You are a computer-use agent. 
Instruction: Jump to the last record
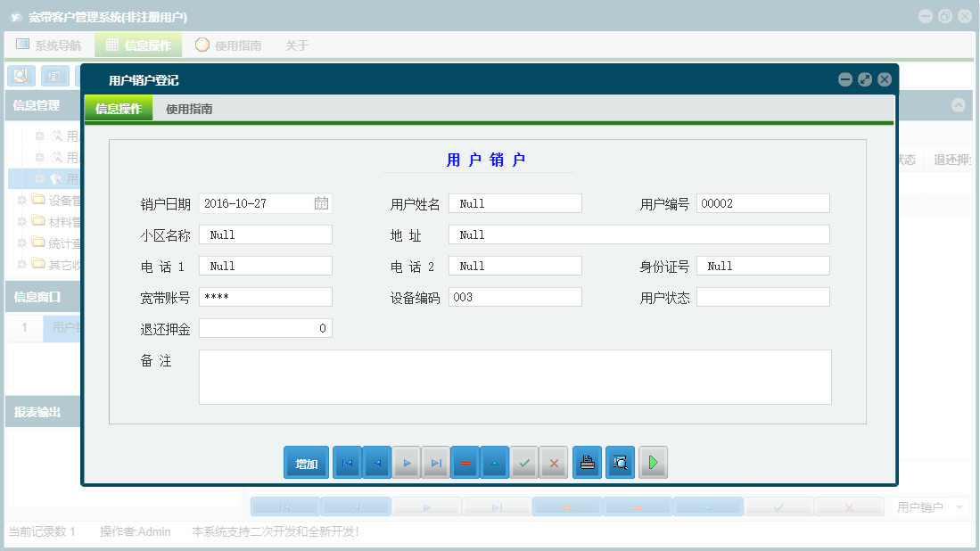click(435, 462)
